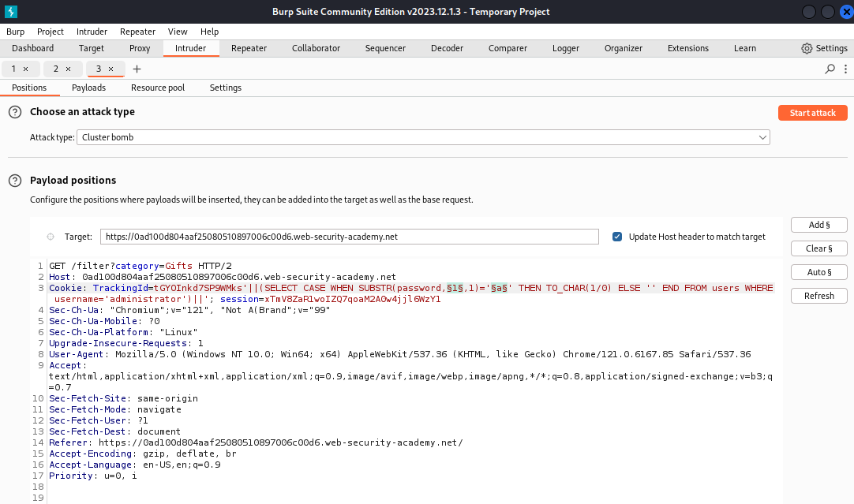Open the Positions sub-tab
This screenshot has height=504, width=854.
[x=29, y=88]
